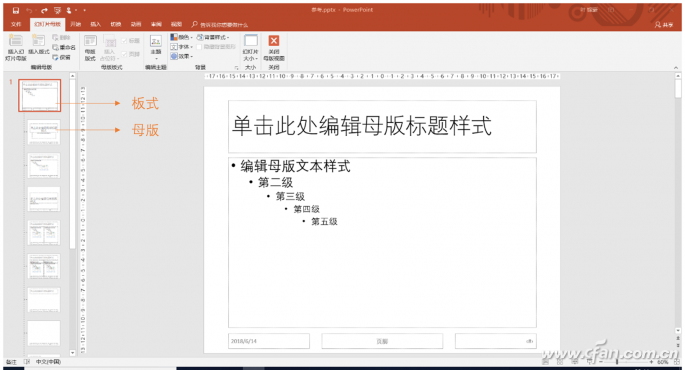Viewport: 685px width, 370px height.
Task: Click the thumbnail pane scroll down arrow
Action: point(73,353)
